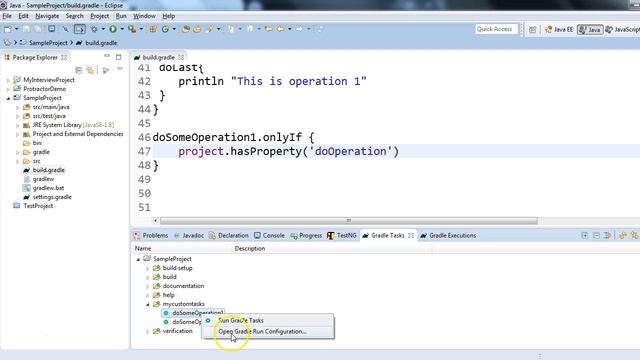Viewport: 640px width, 360px height.
Task: Click the green Run toolbar icon
Action: tap(113, 29)
